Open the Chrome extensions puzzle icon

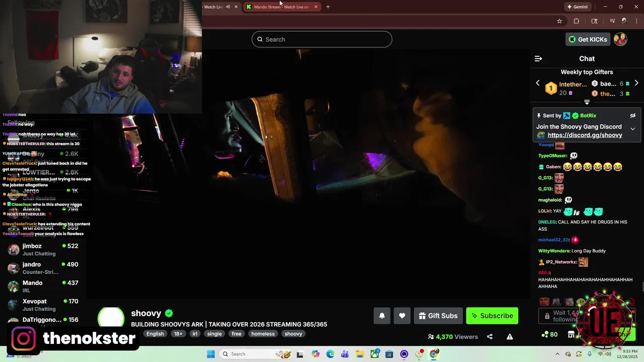(577, 21)
